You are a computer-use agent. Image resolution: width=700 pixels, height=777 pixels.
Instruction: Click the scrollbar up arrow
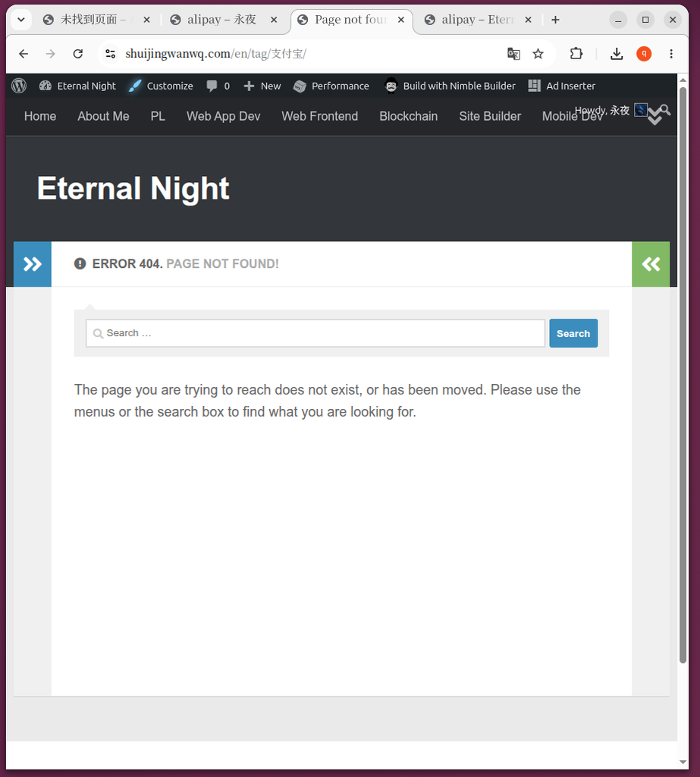683,80
